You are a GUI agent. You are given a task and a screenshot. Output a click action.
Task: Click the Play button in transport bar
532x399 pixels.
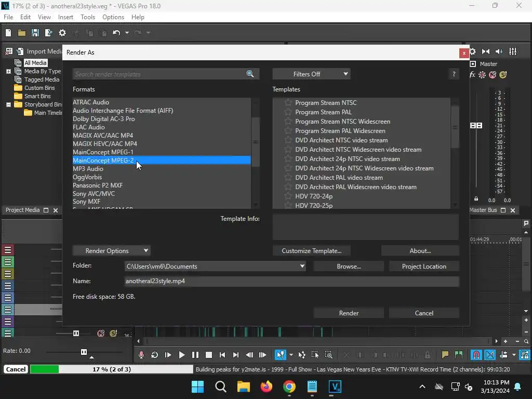pos(181,355)
